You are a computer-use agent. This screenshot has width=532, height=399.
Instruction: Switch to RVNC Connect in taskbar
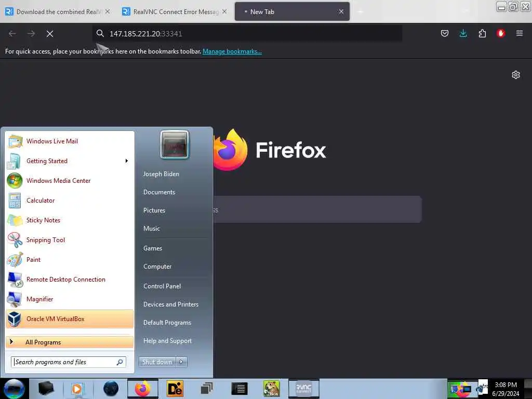[303, 389]
